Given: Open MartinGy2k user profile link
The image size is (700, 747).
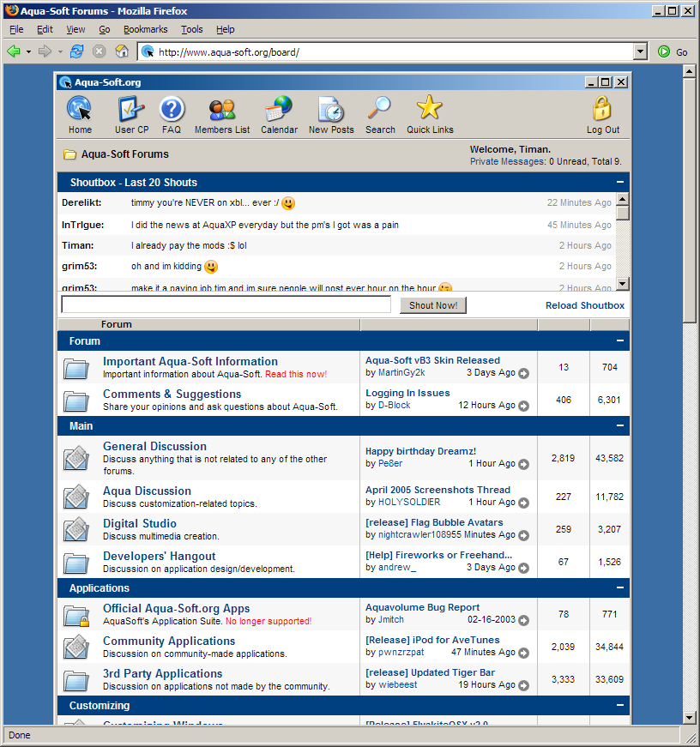Looking at the screenshot, I should pyautogui.click(x=401, y=372).
